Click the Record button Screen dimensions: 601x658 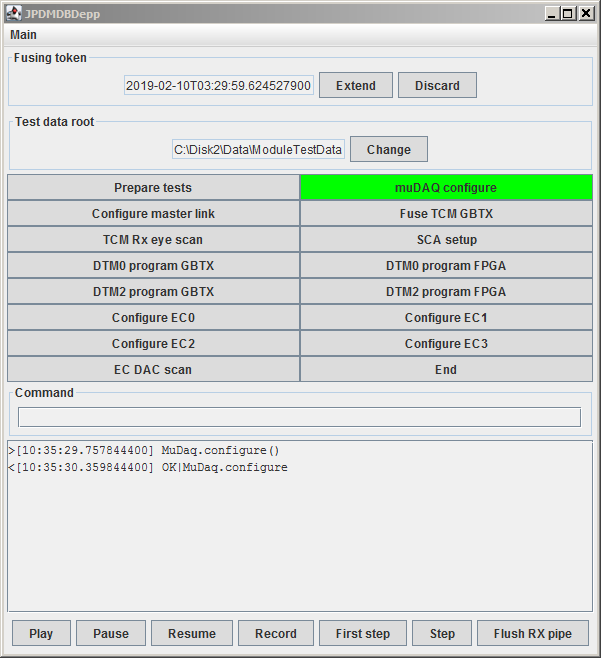pos(276,633)
